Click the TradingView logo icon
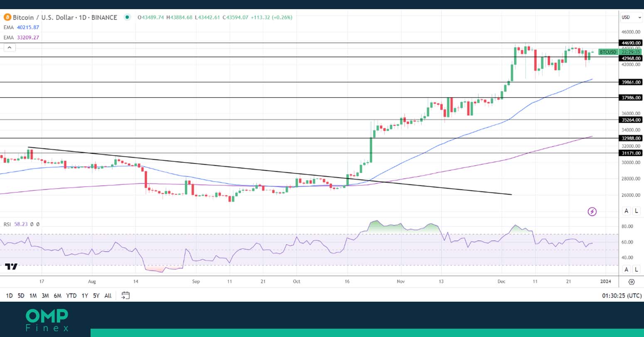644x337 pixels. pyautogui.click(x=11, y=267)
